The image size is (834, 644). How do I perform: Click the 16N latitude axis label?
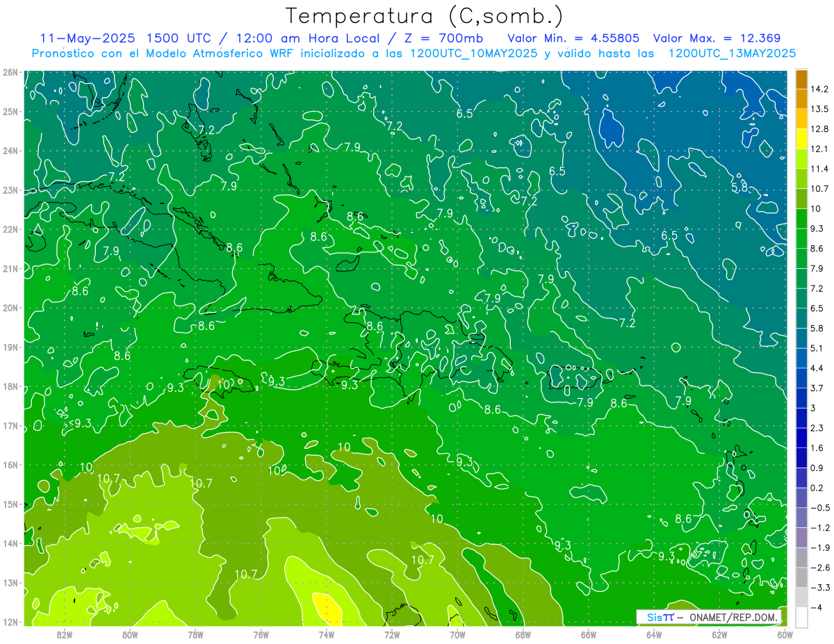coord(10,465)
